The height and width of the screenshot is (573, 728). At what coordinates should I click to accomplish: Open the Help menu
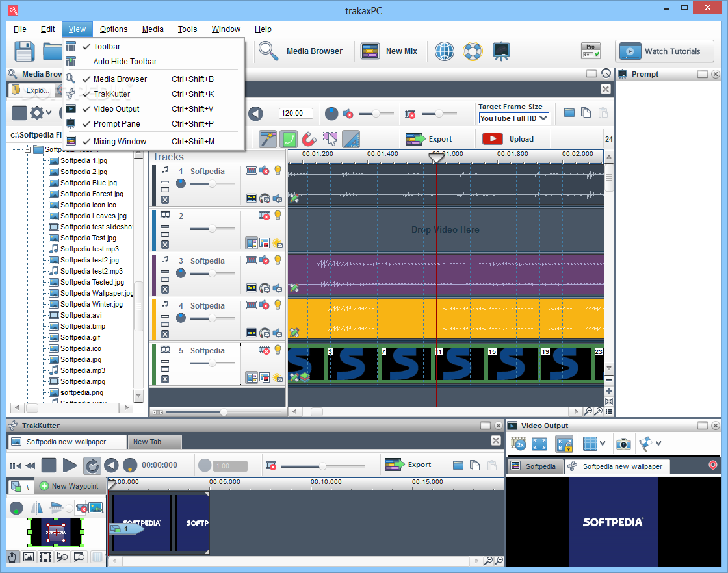point(263,29)
